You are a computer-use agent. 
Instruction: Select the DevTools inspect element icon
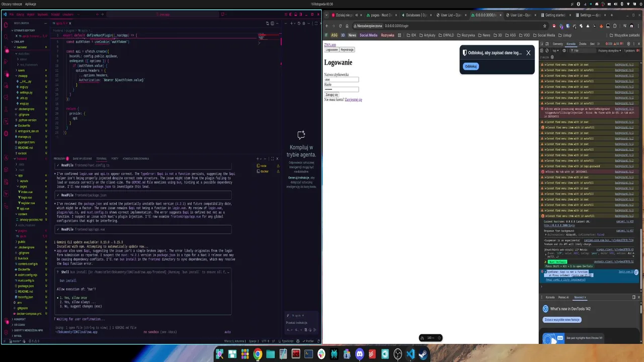(x=542, y=44)
